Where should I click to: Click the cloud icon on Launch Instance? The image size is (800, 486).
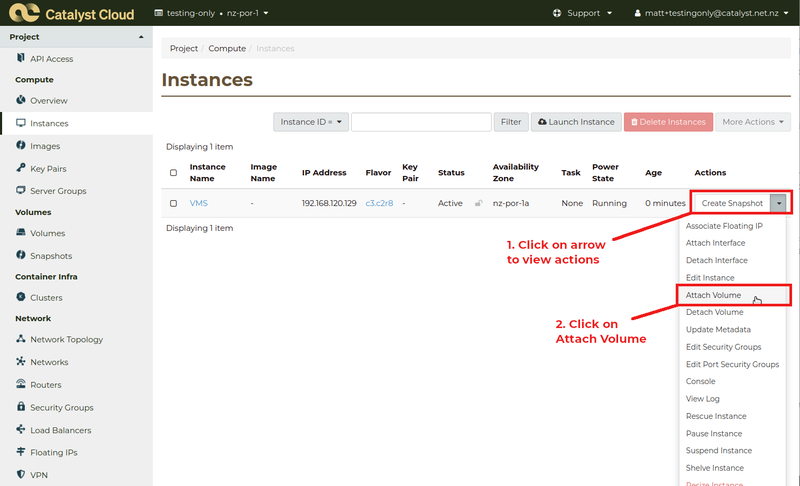pyautogui.click(x=542, y=122)
